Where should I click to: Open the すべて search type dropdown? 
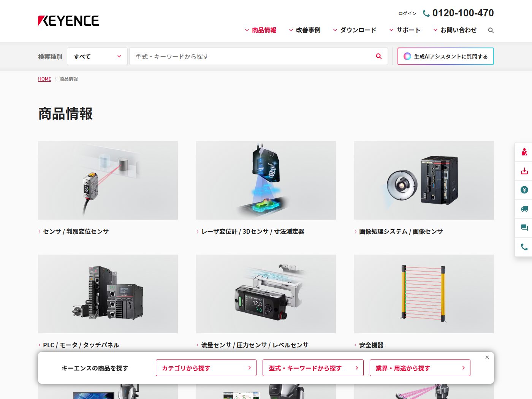point(97,56)
